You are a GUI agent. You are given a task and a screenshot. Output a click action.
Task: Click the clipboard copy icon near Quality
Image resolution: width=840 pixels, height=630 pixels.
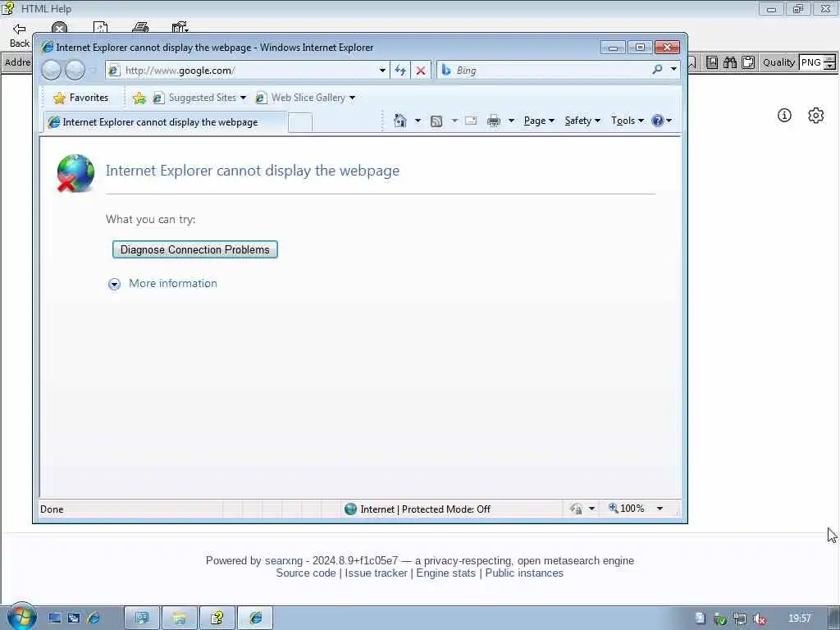[x=748, y=62]
